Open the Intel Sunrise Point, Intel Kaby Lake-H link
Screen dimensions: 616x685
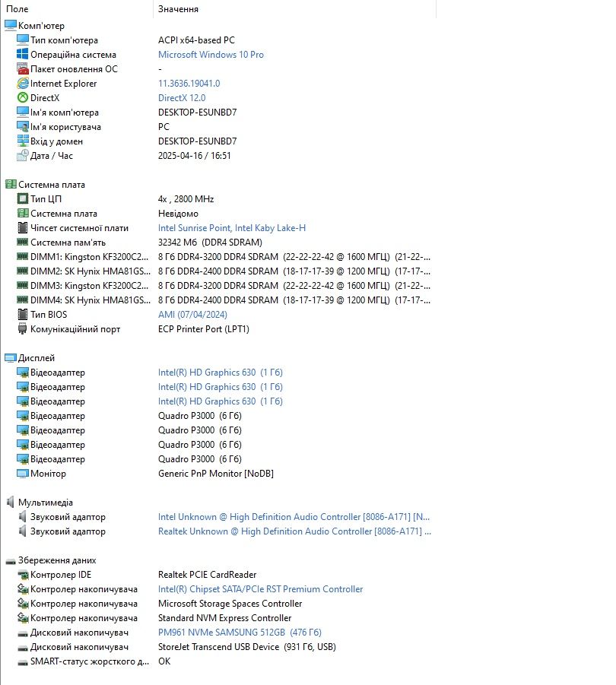[231, 227]
